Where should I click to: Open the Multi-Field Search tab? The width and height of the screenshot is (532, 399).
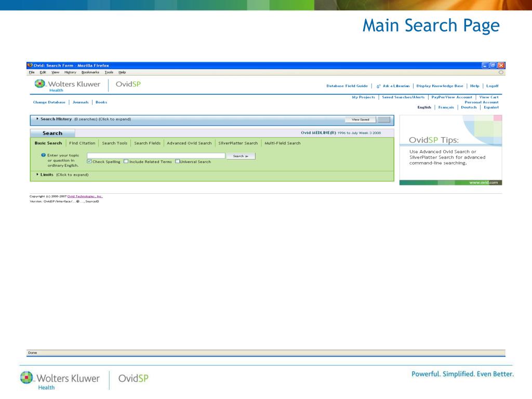pyautogui.click(x=283, y=143)
